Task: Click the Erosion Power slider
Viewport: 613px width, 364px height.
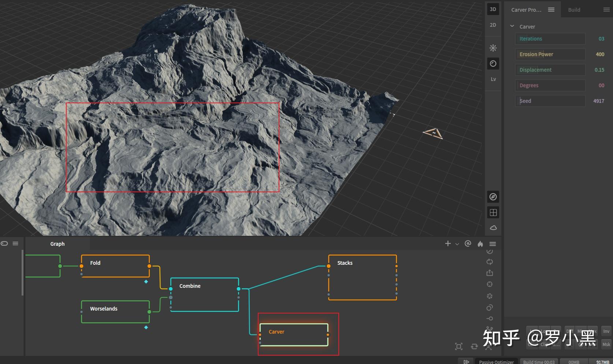Action: tap(550, 54)
